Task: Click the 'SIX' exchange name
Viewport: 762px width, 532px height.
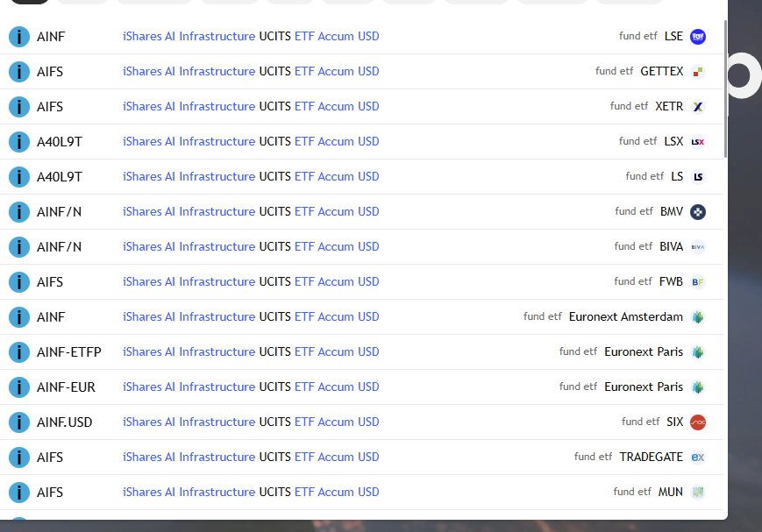Action: [675, 422]
